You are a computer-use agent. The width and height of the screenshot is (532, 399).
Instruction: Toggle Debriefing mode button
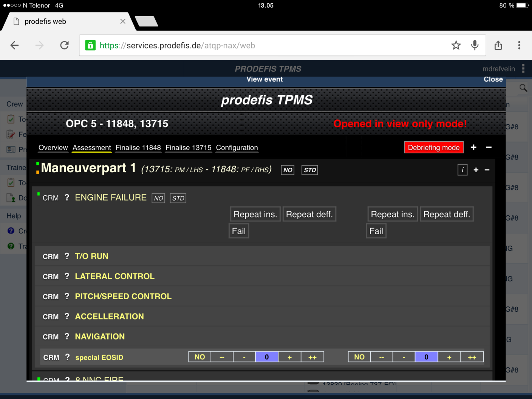(434, 147)
